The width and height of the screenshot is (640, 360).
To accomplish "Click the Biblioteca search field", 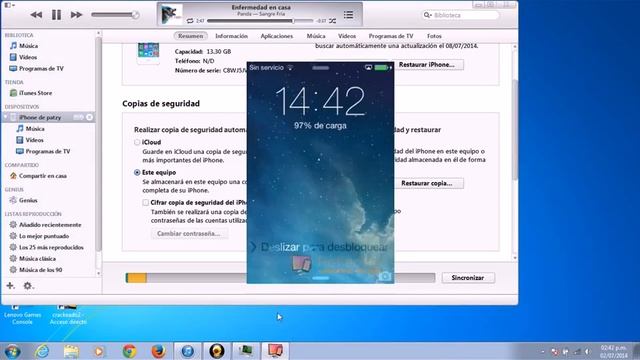I will tap(460, 15).
